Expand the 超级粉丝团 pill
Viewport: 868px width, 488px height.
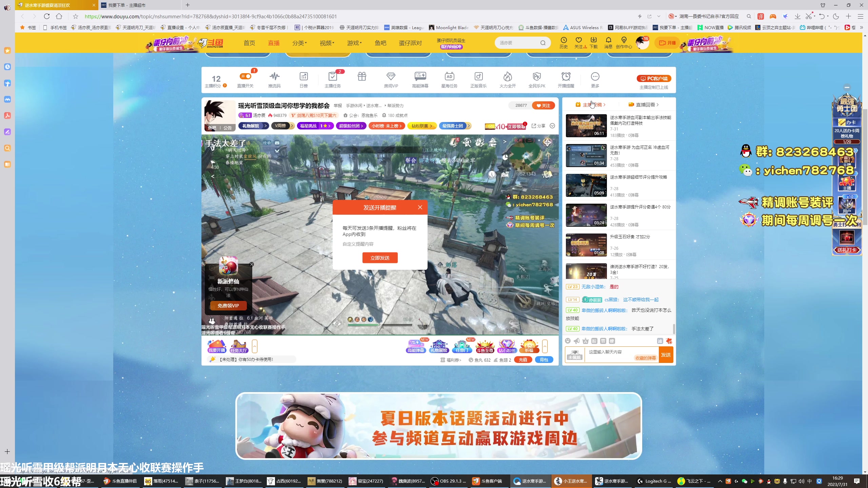click(351, 126)
